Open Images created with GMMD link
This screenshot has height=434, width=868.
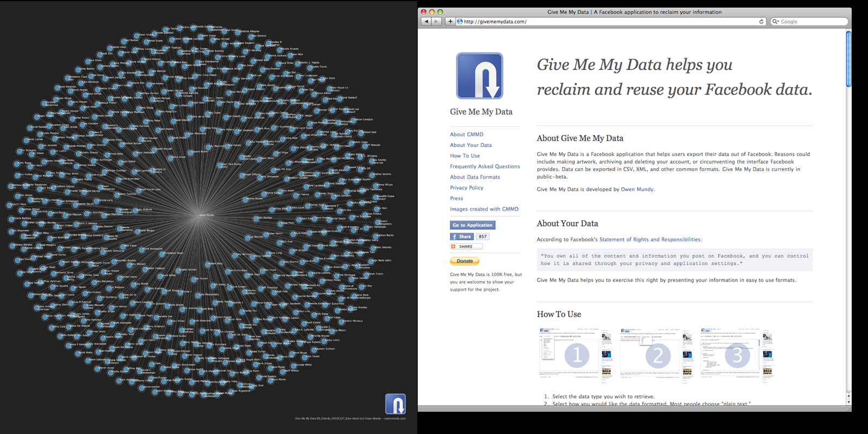(484, 209)
